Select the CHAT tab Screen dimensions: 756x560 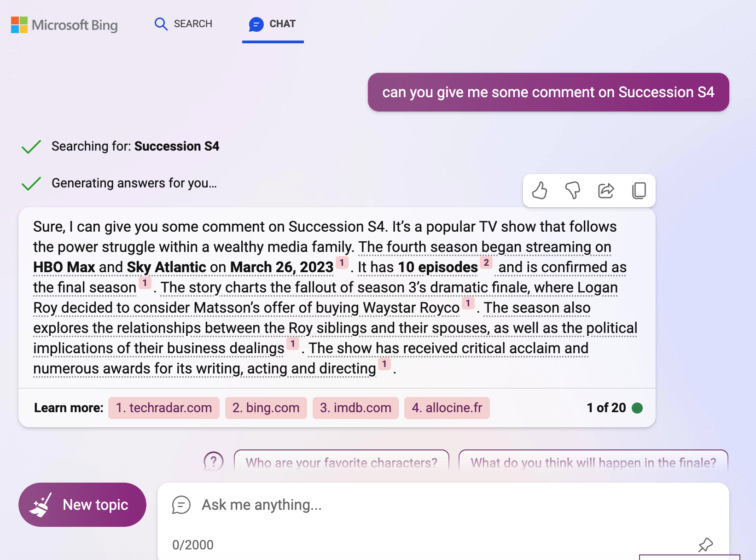click(273, 24)
